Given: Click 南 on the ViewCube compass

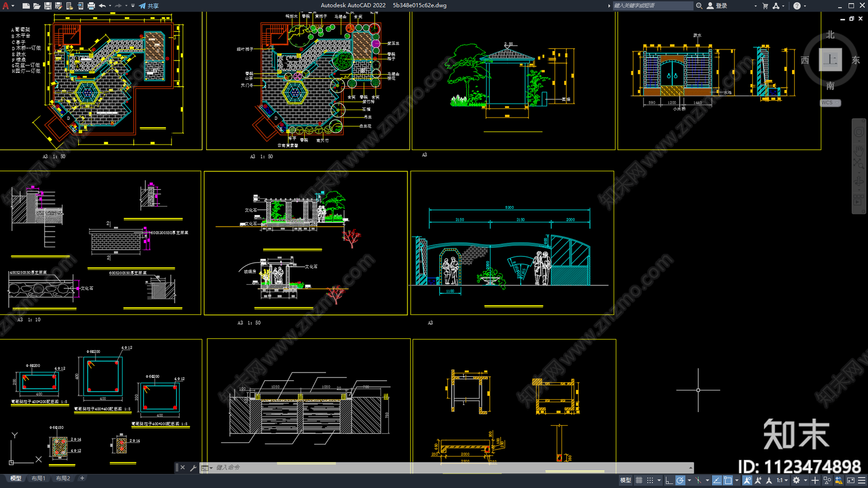Looking at the screenshot, I should 831,86.
